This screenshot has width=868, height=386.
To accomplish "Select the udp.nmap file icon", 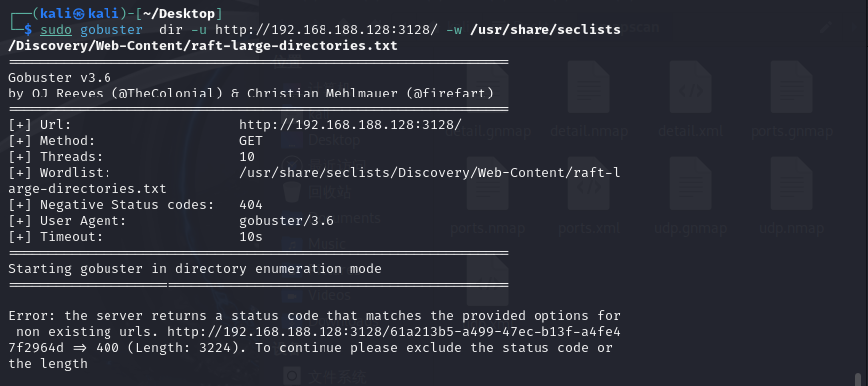I will [792, 184].
